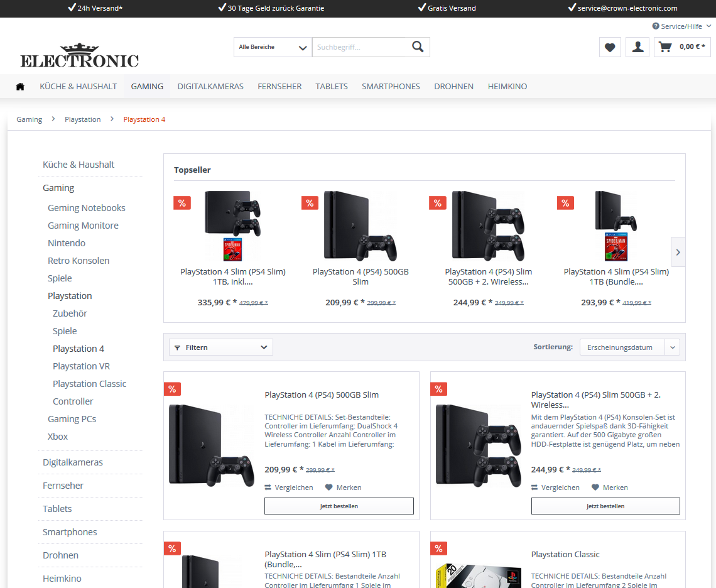Click the search magnifier icon
Screen dimensions: 716x588
coord(418,46)
